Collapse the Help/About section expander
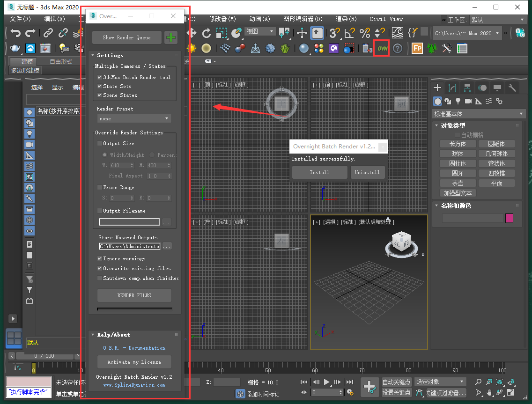The image size is (532, 404). 92,335
